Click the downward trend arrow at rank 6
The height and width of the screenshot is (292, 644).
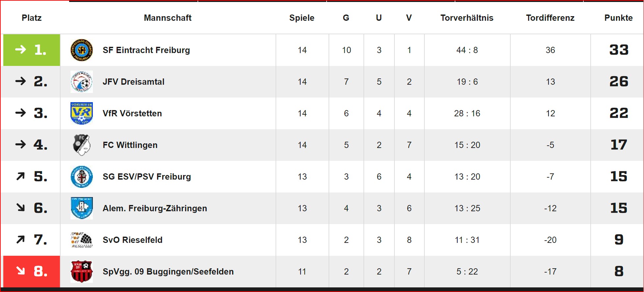pyautogui.click(x=20, y=207)
